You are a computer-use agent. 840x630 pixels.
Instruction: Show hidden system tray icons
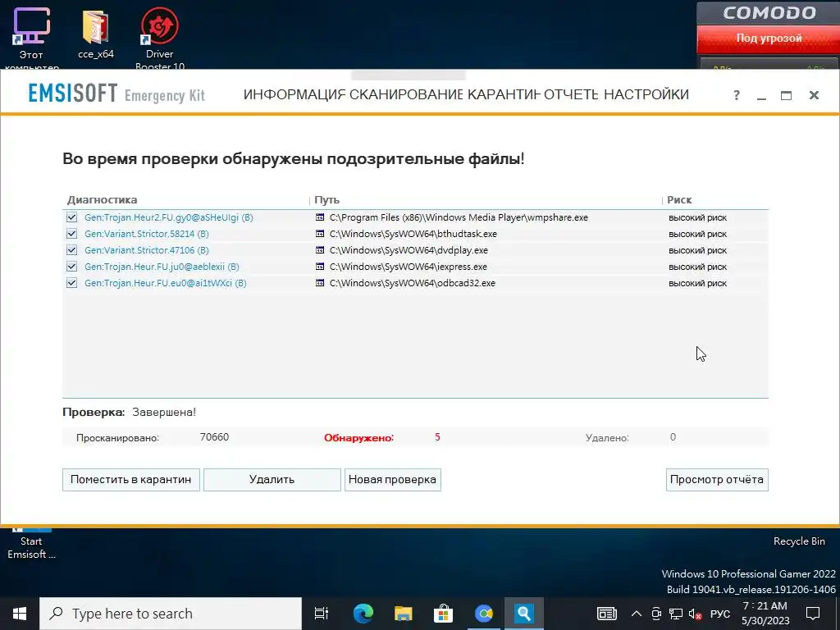pyautogui.click(x=637, y=614)
